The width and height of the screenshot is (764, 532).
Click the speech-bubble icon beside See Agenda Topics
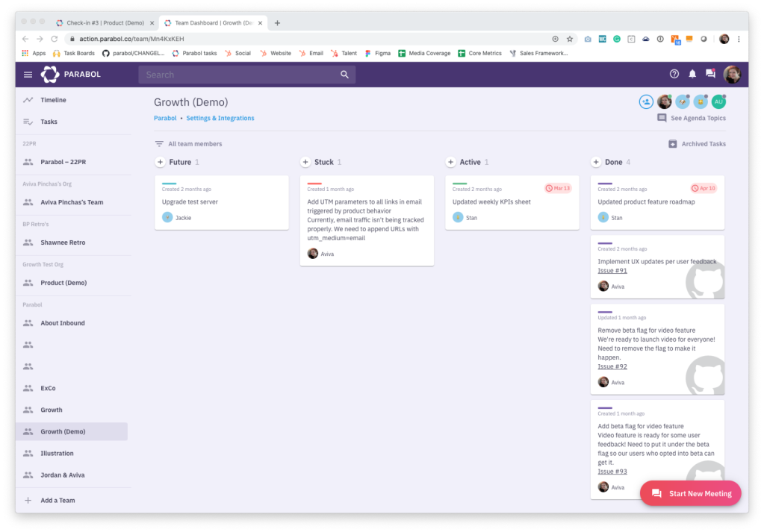662,118
